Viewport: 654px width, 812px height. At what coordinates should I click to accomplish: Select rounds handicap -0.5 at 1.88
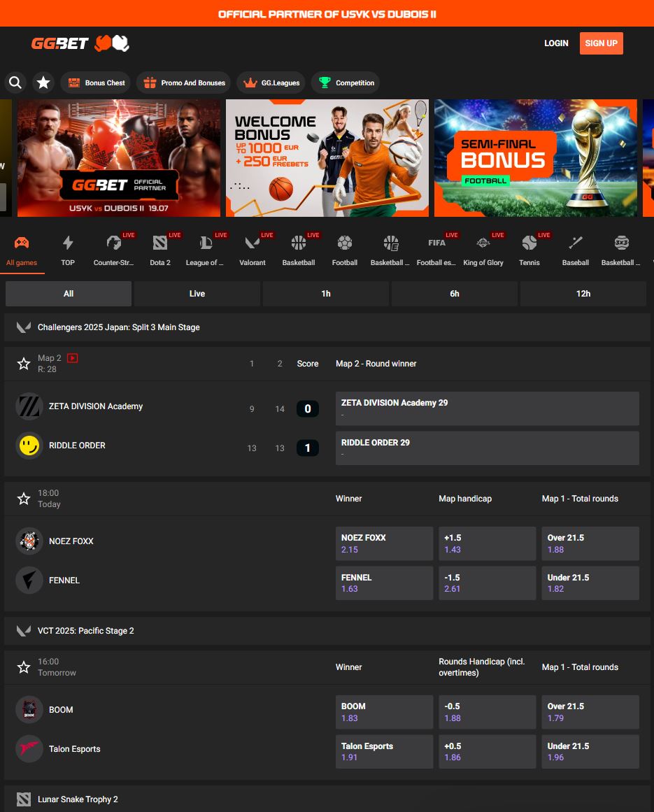click(488, 712)
